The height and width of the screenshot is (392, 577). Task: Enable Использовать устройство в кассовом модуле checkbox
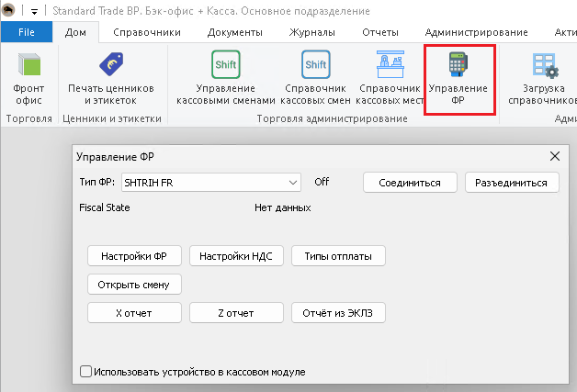pos(85,372)
